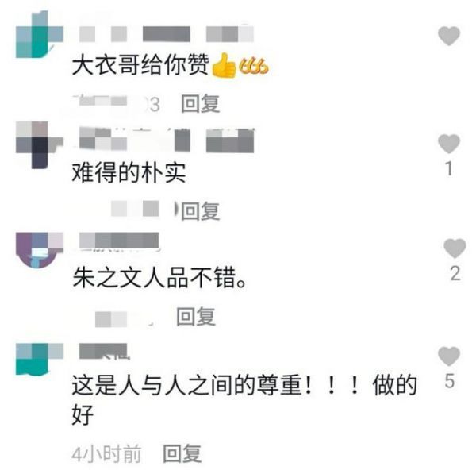Open blurred username above "大衣哥给你赞"
The height and width of the screenshot is (470, 476).
point(167,34)
